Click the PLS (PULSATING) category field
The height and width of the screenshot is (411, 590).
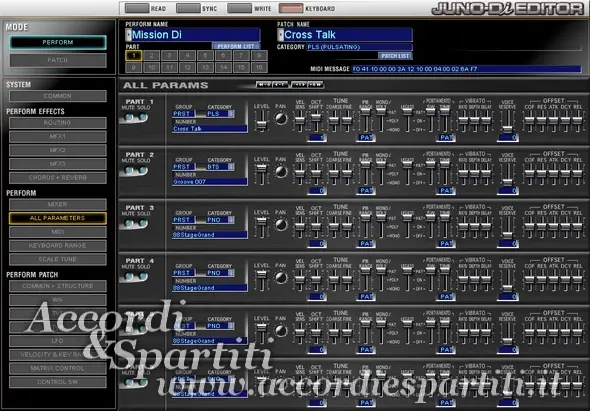359,47
